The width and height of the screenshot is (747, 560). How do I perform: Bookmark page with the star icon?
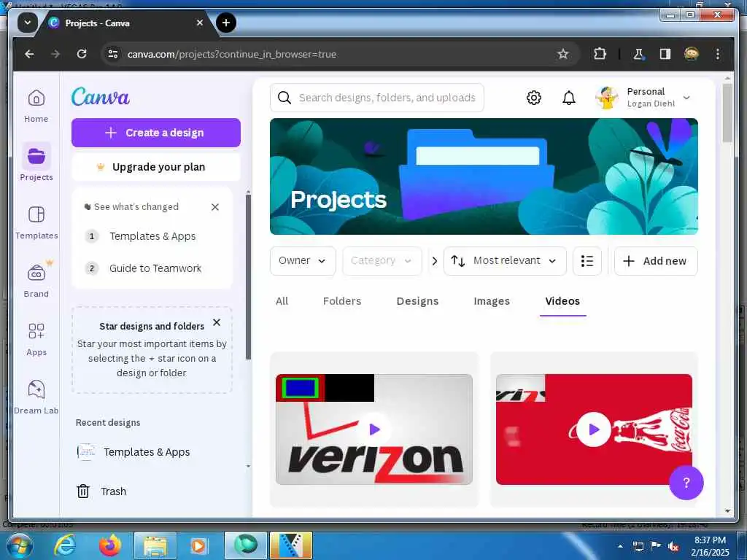tap(562, 54)
